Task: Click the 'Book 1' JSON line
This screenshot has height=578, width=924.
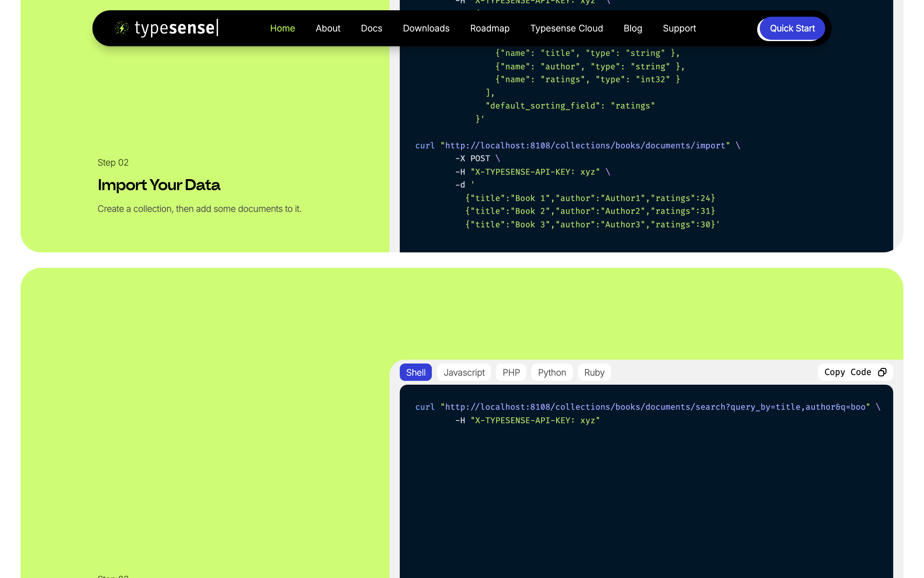Action: (x=590, y=198)
